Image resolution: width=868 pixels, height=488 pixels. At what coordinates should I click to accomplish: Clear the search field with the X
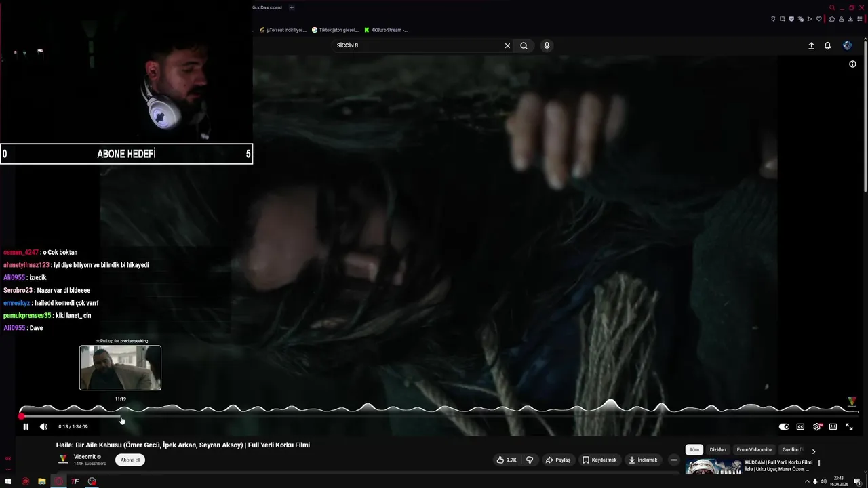pyautogui.click(x=507, y=45)
